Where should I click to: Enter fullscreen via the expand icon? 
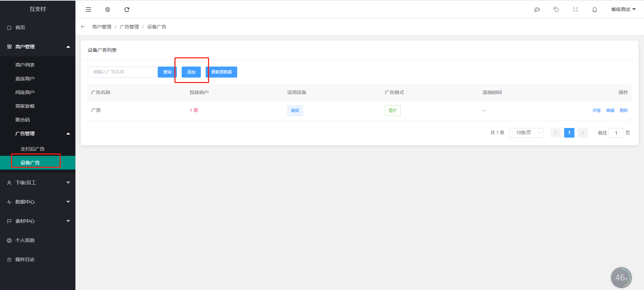pos(575,10)
